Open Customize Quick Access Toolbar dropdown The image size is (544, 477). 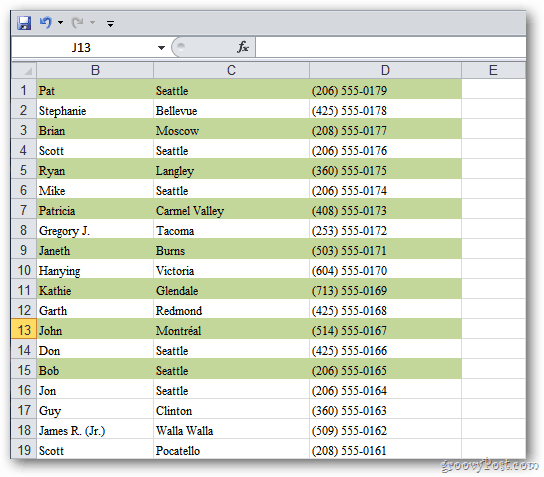[110, 24]
